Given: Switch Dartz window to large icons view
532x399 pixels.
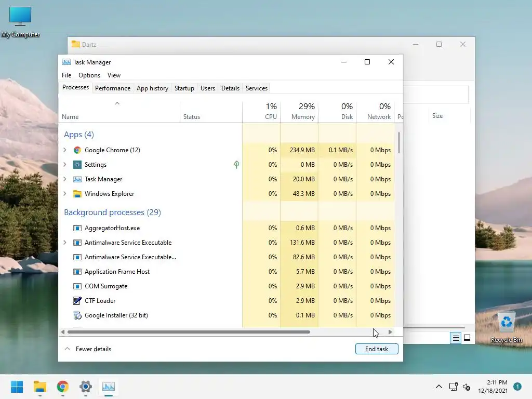Looking at the screenshot, I should coord(467,338).
